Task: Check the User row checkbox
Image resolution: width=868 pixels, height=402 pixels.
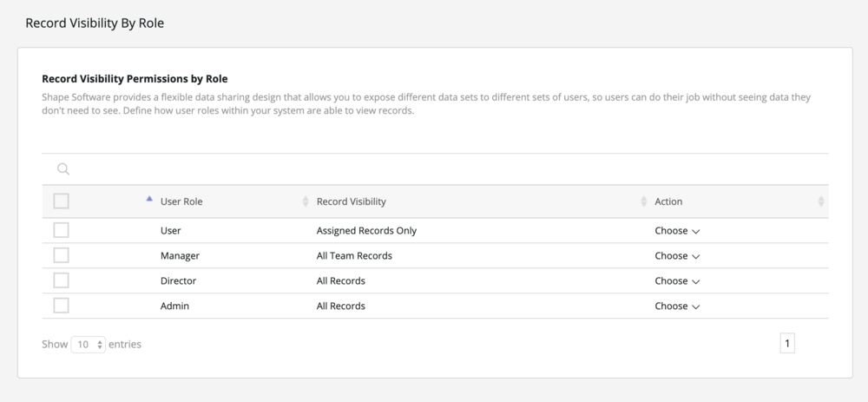Action: click(61, 230)
